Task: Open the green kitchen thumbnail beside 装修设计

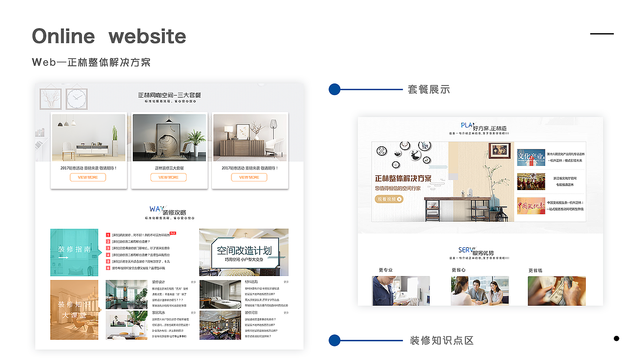Action: click(x=126, y=294)
